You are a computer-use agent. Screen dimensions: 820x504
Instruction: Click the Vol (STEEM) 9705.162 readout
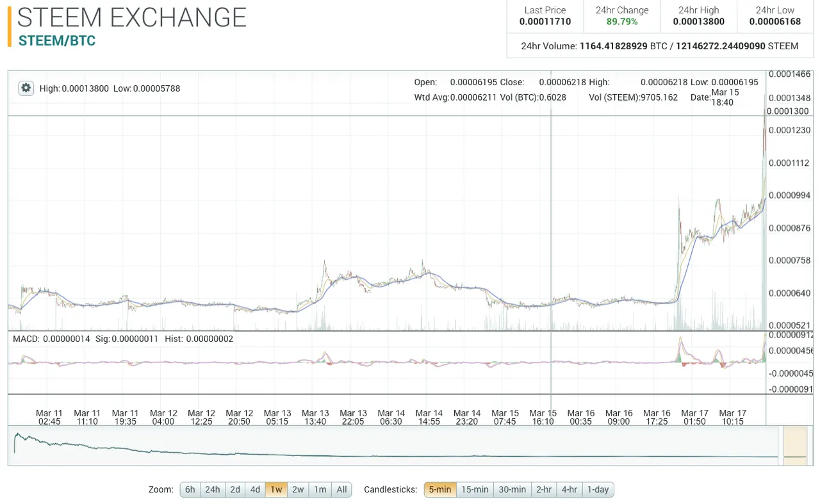pos(633,97)
